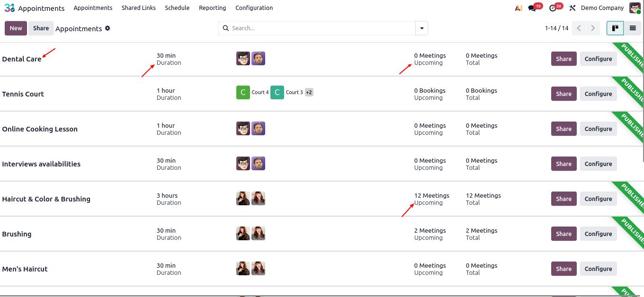Switch to List view

633,28
